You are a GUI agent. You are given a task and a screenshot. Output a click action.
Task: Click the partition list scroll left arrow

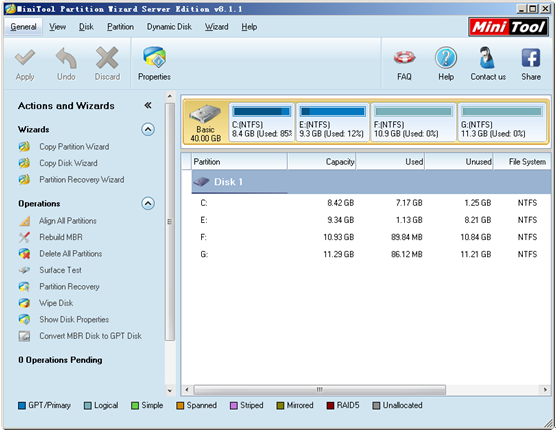pyautogui.click(x=187, y=390)
